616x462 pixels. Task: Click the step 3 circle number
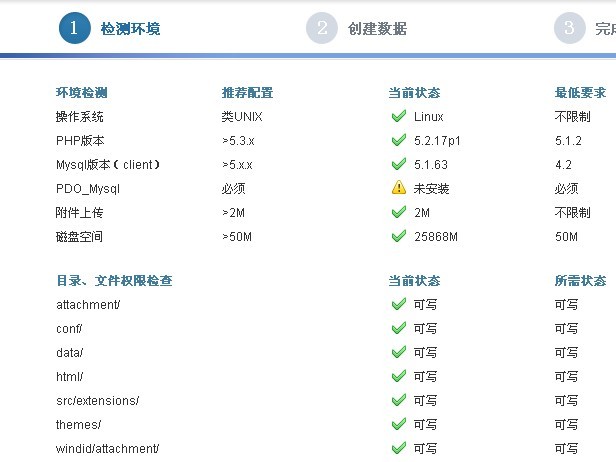pos(569,28)
